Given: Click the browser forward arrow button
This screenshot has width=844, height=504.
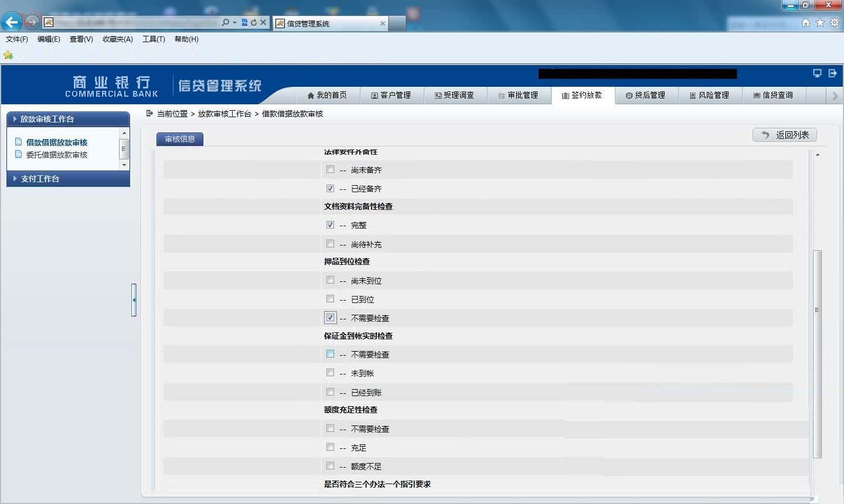Looking at the screenshot, I should click(32, 22).
